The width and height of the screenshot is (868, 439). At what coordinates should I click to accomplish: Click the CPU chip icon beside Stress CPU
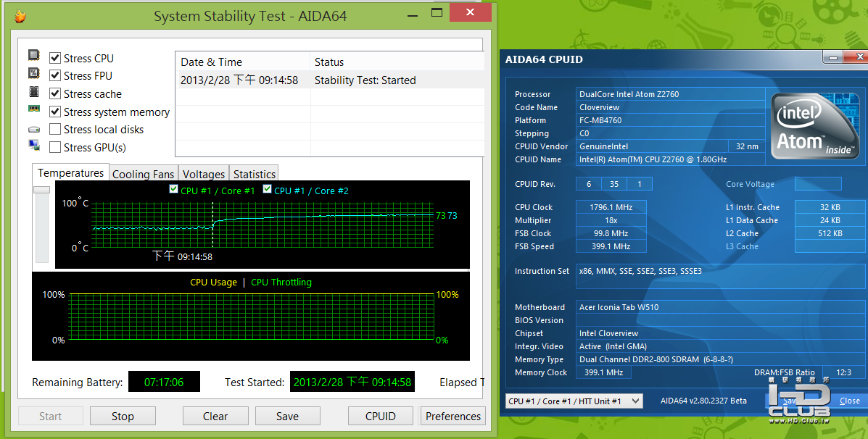coord(34,55)
